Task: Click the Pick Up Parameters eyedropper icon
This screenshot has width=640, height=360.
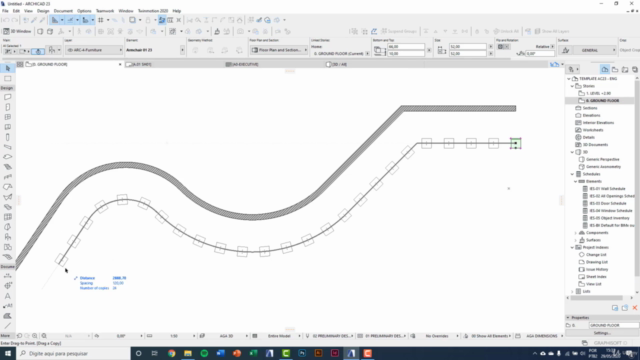Action: click(34, 20)
